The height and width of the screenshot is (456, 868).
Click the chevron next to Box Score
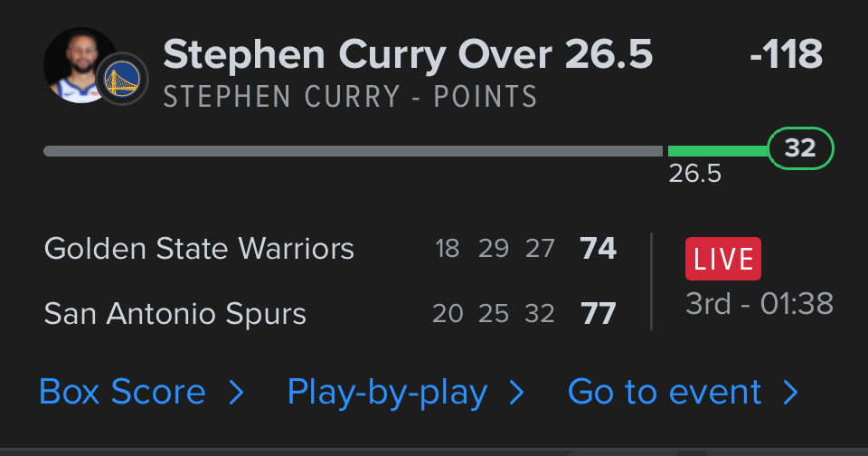pos(236,393)
